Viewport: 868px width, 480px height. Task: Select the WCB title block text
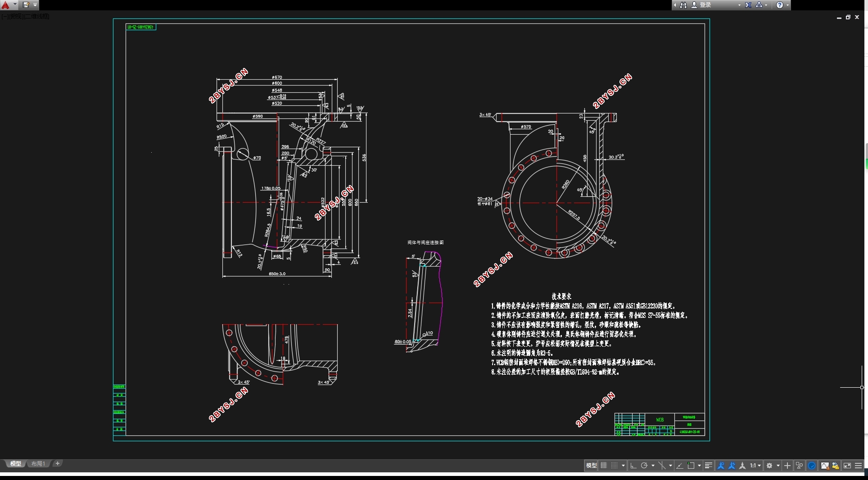point(660,420)
